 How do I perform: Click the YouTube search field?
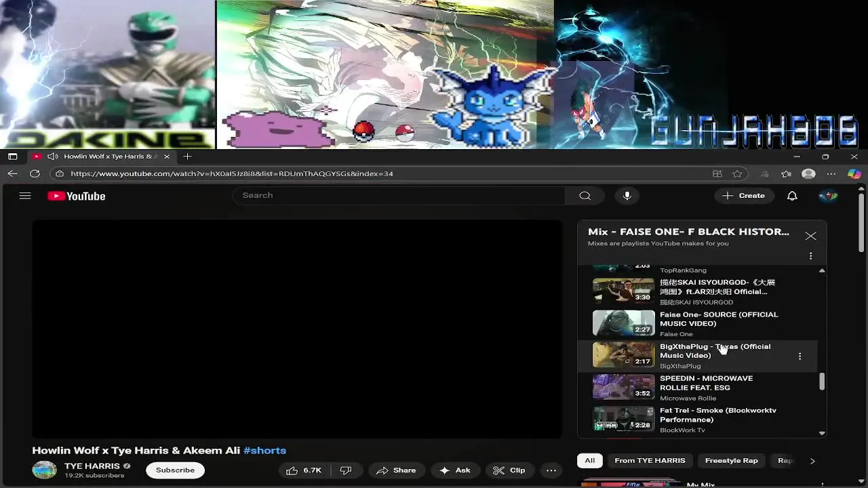click(x=399, y=196)
